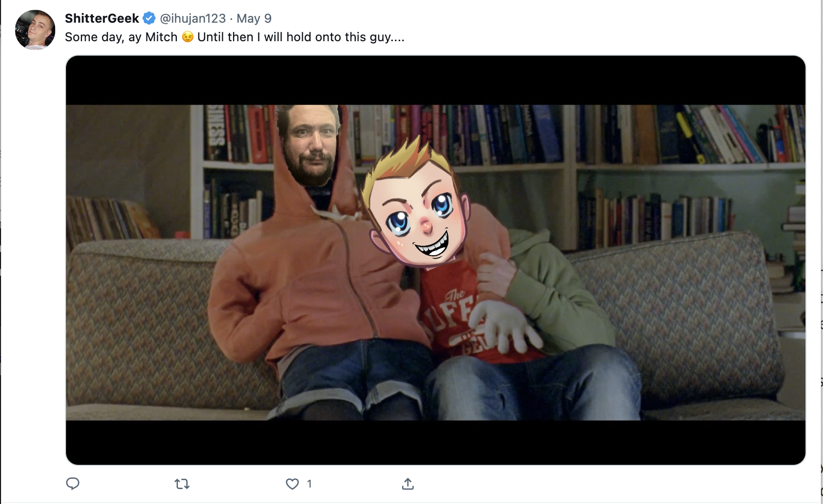This screenshot has width=823, height=504.
Task: Retweet this post using the arrows icon
Action: [182, 484]
